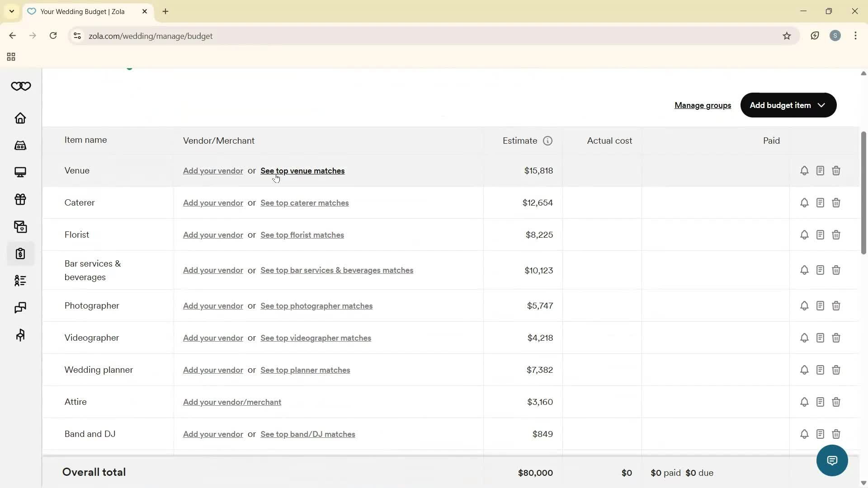This screenshot has height=488, width=868.
Task: Open the chat bubble in bottom corner
Action: click(832, 460)
